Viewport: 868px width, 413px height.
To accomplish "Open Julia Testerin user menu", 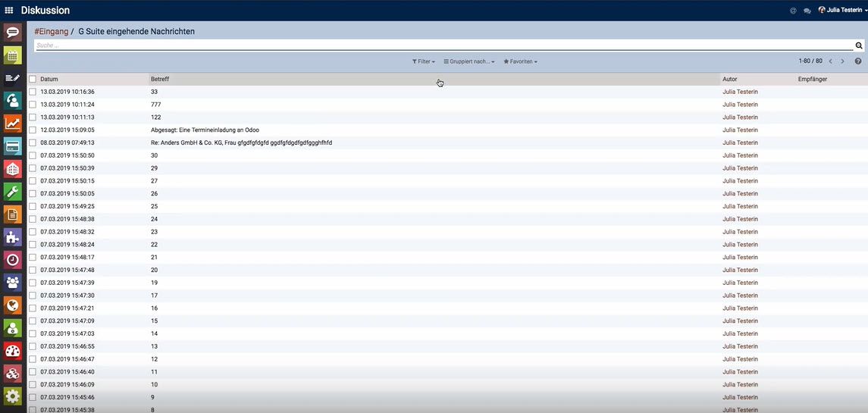I will [x=842, y=10].
